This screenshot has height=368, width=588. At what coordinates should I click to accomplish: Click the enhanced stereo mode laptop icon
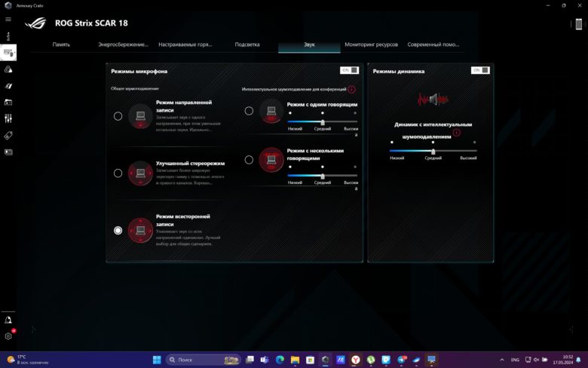140,173
